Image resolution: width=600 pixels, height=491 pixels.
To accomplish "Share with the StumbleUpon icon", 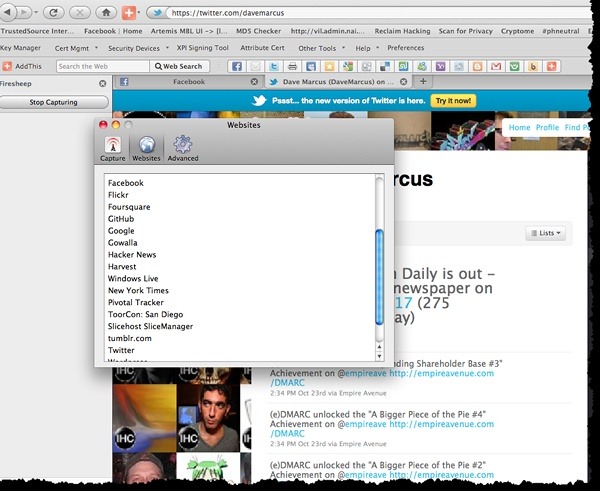I will (403, 66).
